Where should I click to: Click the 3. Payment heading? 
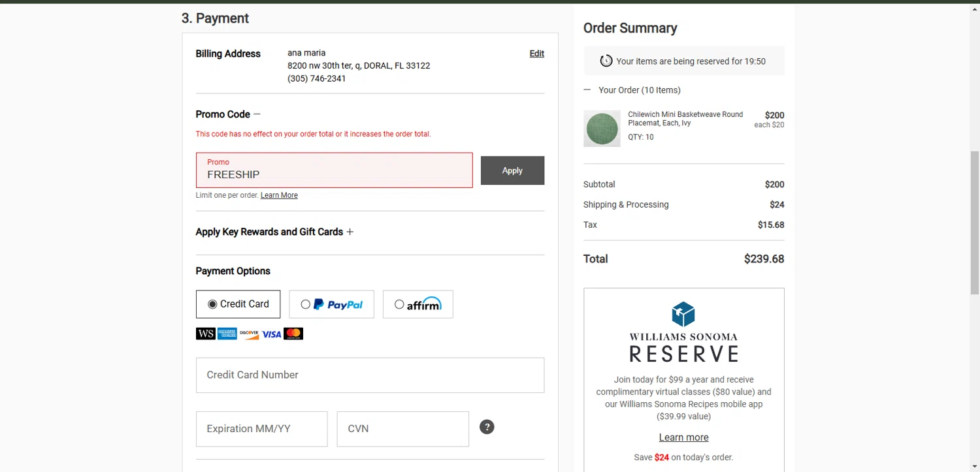[215, 18]
